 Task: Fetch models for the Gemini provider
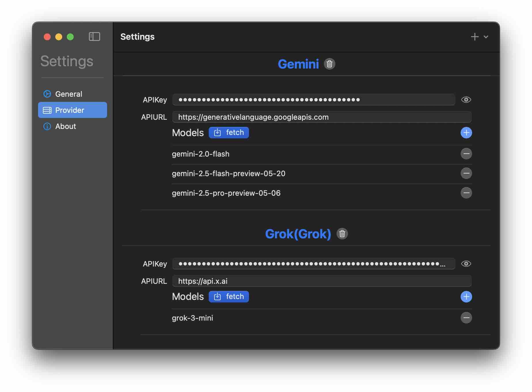click(229, 133)
